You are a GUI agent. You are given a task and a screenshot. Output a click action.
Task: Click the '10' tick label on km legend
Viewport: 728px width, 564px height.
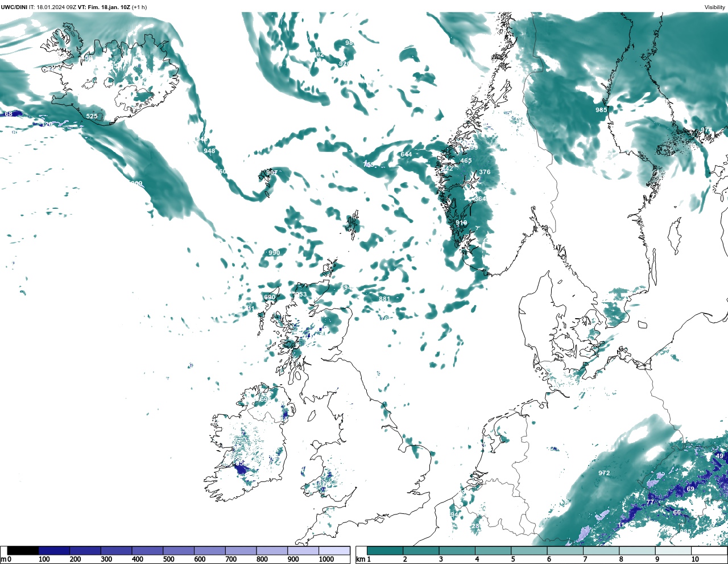point(695,559)
